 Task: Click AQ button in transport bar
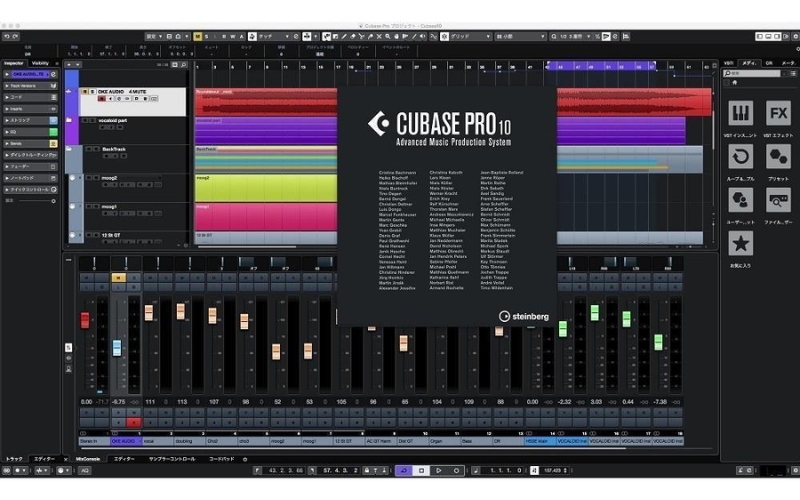[x=85, y=470]
